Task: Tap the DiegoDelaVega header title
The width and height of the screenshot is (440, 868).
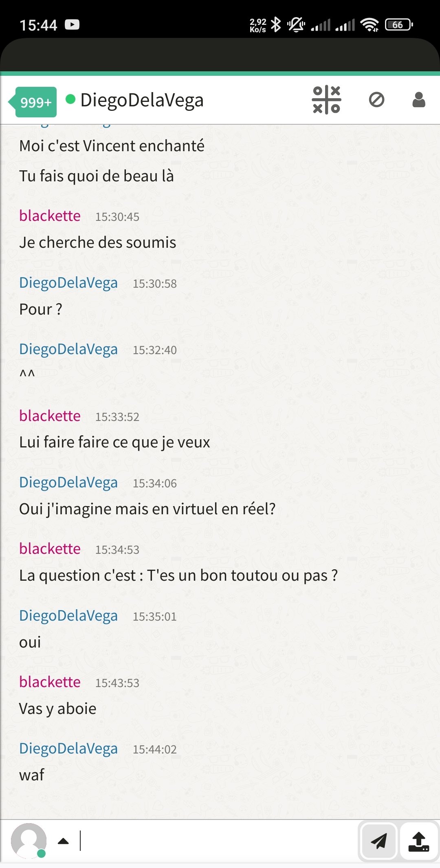Action: (142, 100)
